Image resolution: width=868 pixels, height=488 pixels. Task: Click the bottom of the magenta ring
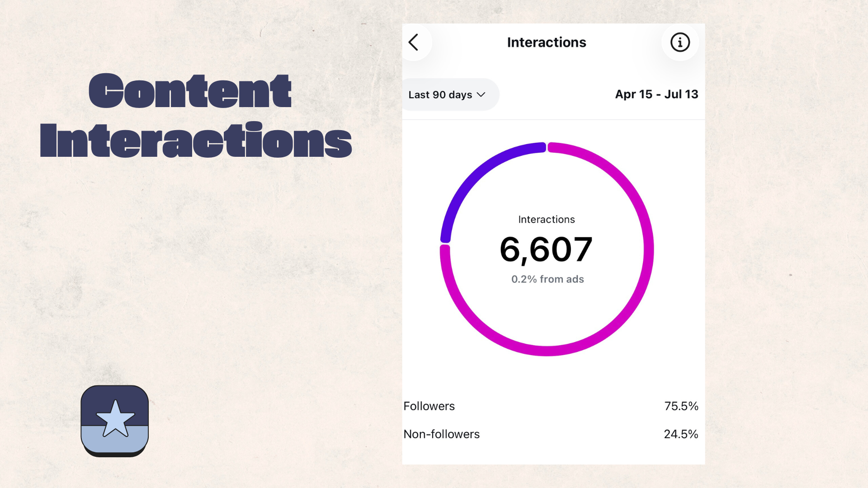[547, 351]
